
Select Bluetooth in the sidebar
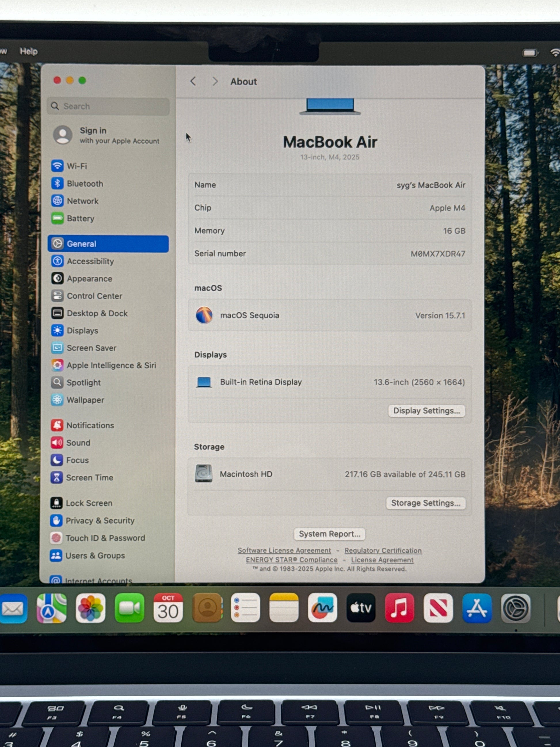[85, 184]
